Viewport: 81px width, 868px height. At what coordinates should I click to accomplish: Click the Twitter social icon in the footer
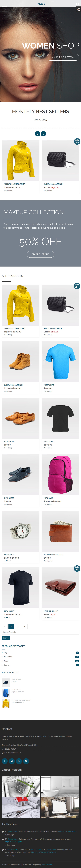pyautogui.click(x=12, y=761)
